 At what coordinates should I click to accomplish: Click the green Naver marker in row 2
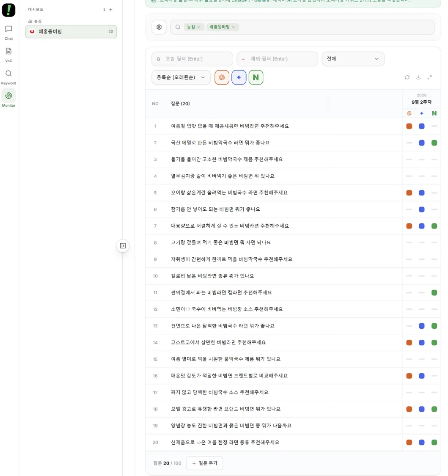pyautogui.click(x=434, y=143)
